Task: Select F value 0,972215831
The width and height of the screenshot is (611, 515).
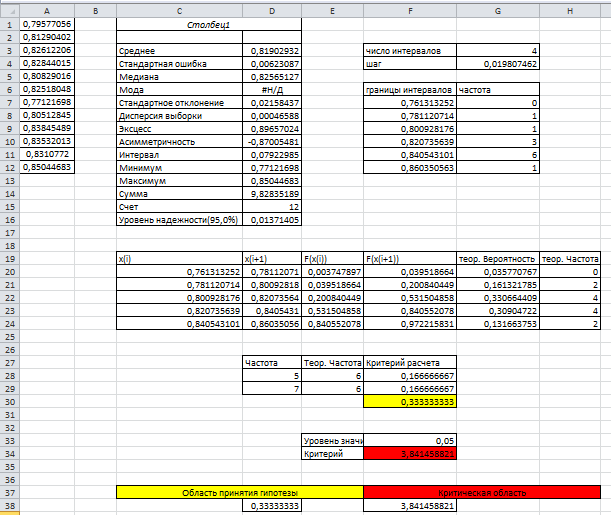Action: pos(410,324)
